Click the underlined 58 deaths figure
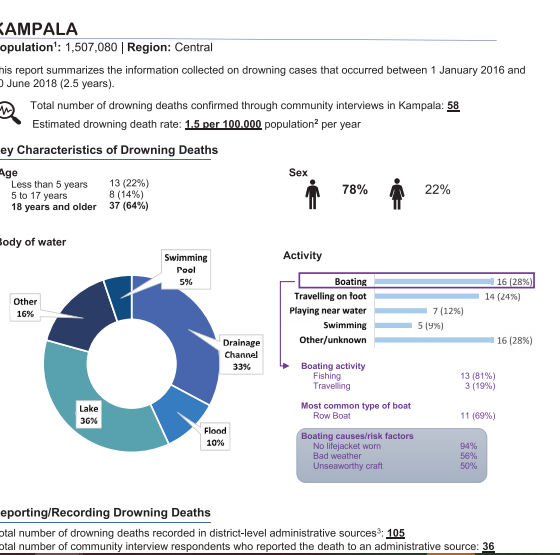 pyautogui.click(x=453, y=106)
